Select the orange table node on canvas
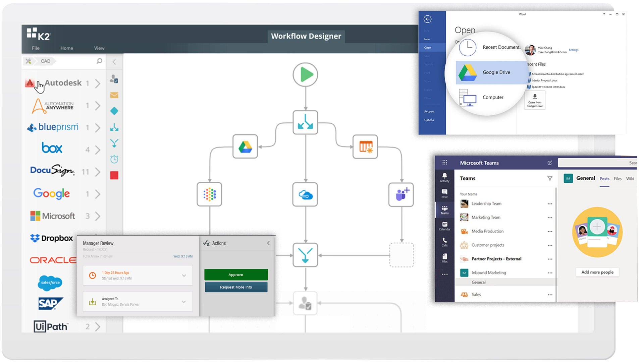 [x=365, y=146]
